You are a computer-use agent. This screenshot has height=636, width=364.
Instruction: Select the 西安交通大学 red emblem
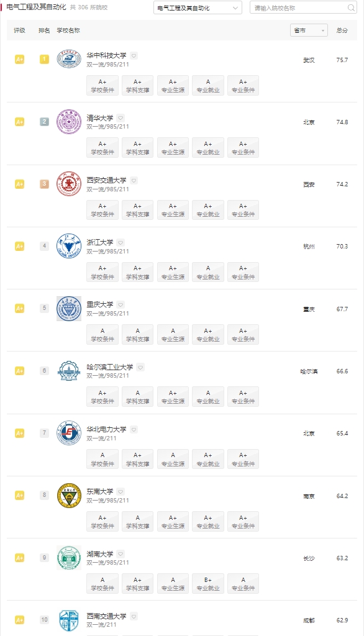[x=69, y=184]
